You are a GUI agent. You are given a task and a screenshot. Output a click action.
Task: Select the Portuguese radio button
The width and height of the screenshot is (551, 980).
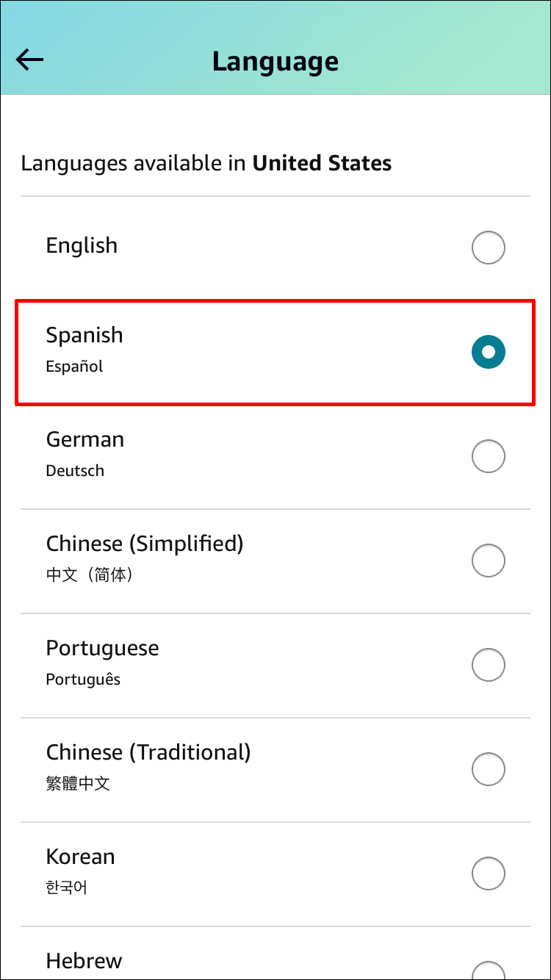pos(488,665)
